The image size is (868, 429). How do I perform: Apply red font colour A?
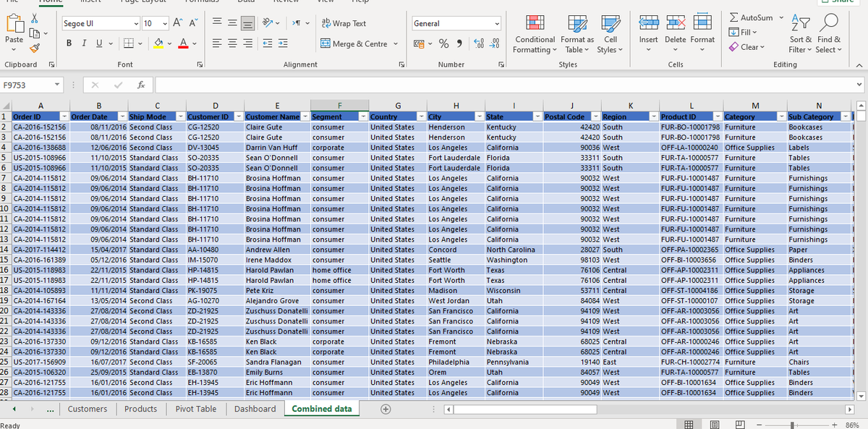click(183, 44)
